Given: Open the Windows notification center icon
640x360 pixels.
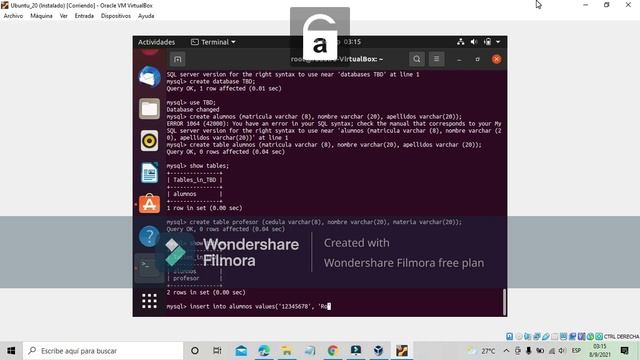Looking at the screenshot, I should coord(624,351).
